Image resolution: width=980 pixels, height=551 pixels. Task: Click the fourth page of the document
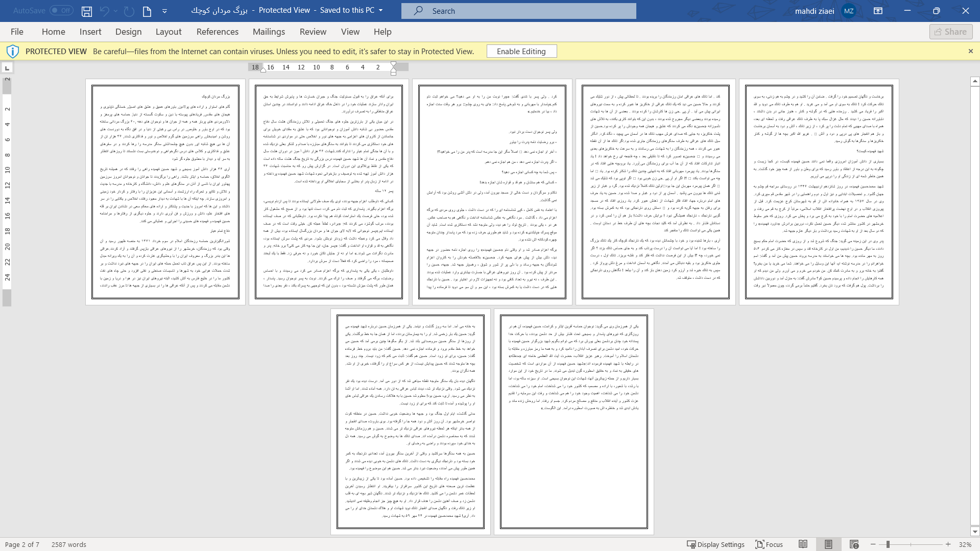click(656, 192)
